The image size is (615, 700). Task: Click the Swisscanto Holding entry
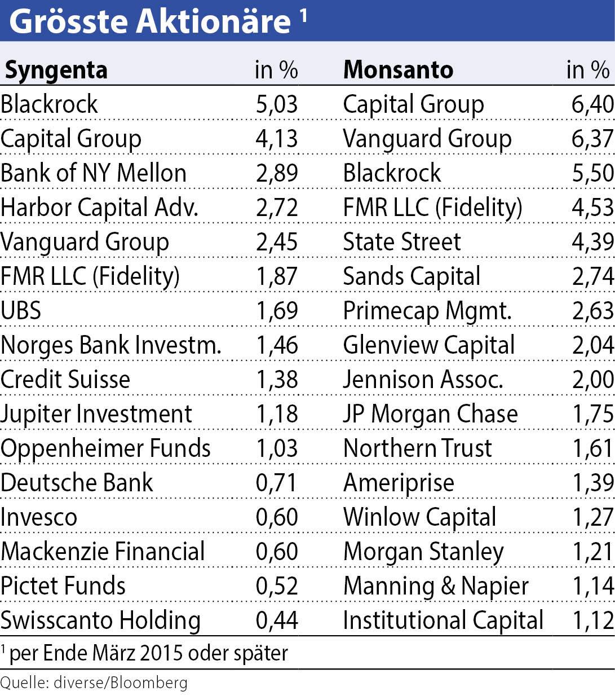point(101,620)
